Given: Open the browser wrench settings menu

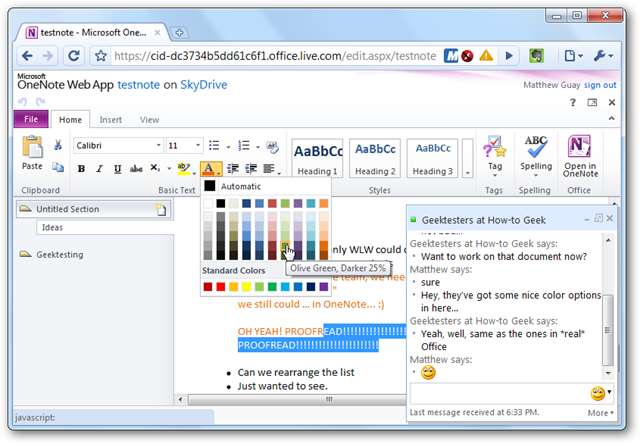Looking at the screenshot, I should 603,56.
